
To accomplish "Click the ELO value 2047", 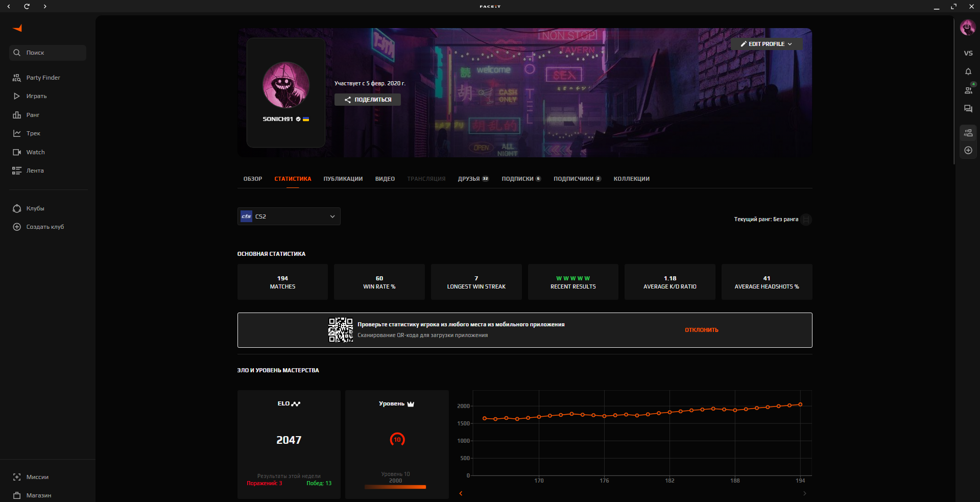I will [x=289, y=440].
